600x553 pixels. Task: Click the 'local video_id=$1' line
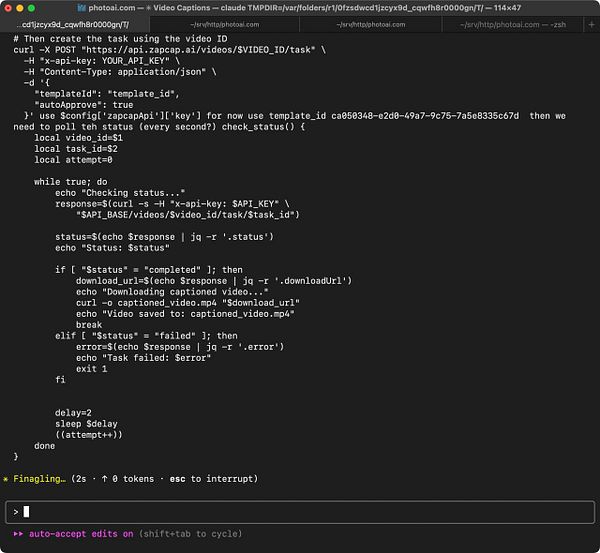tap(78, 138)
